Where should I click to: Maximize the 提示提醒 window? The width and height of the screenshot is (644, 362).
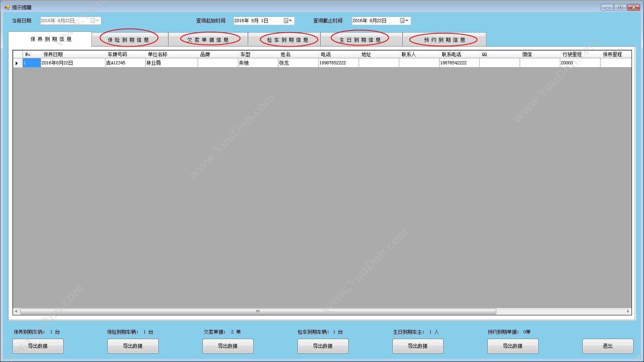click(620, 7)
